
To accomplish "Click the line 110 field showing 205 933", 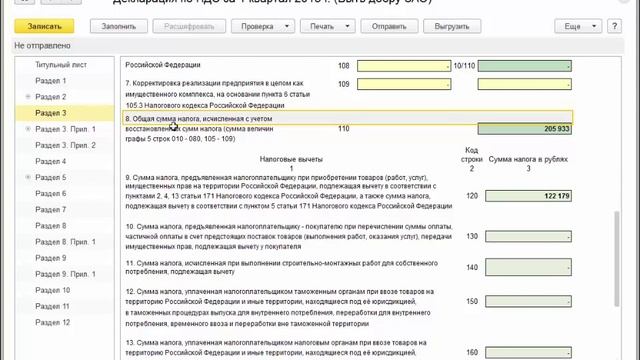I will [524, 129].
